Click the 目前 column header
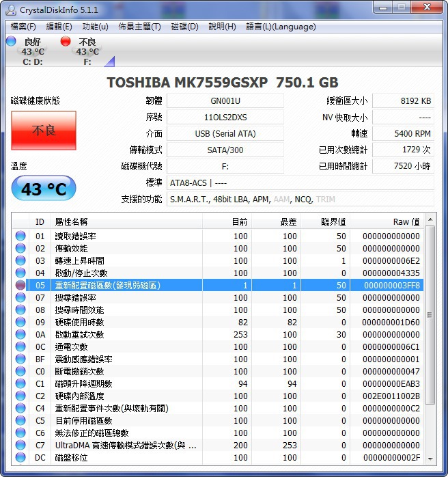Screen dimensions: 448x477 227,222
